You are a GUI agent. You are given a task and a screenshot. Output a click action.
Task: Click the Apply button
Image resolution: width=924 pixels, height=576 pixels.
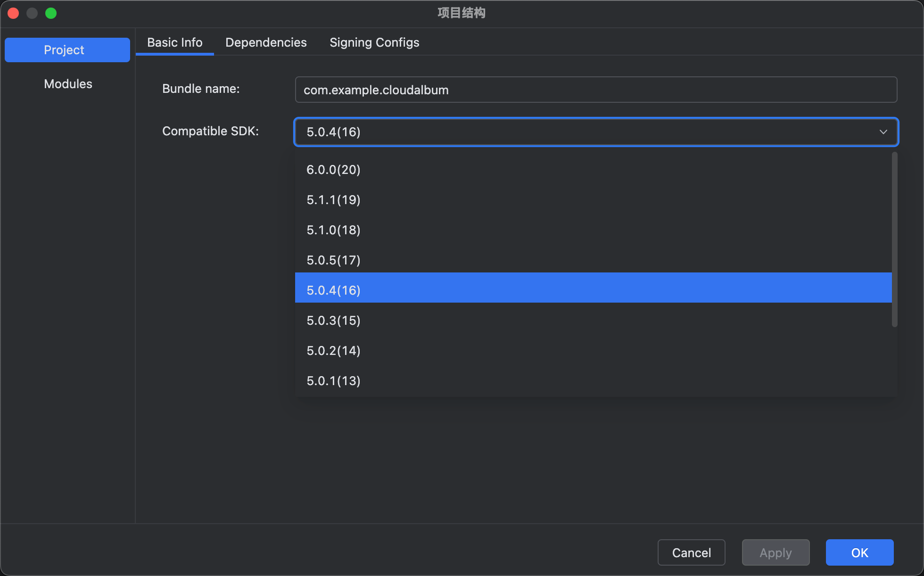tap(775, 552)
